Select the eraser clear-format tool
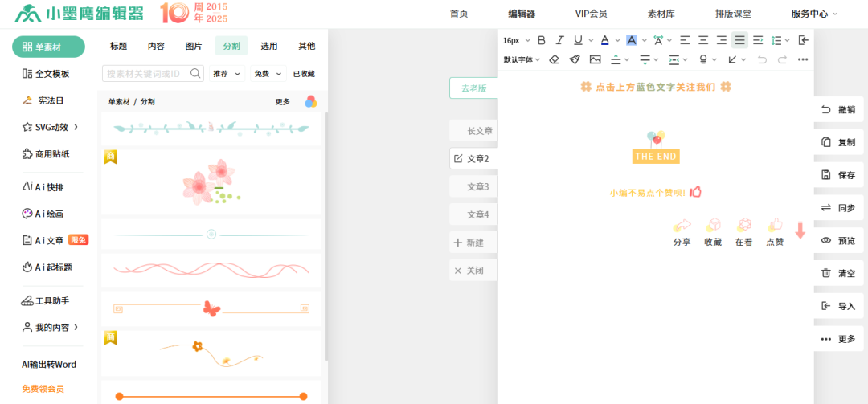 pos(554,59)
